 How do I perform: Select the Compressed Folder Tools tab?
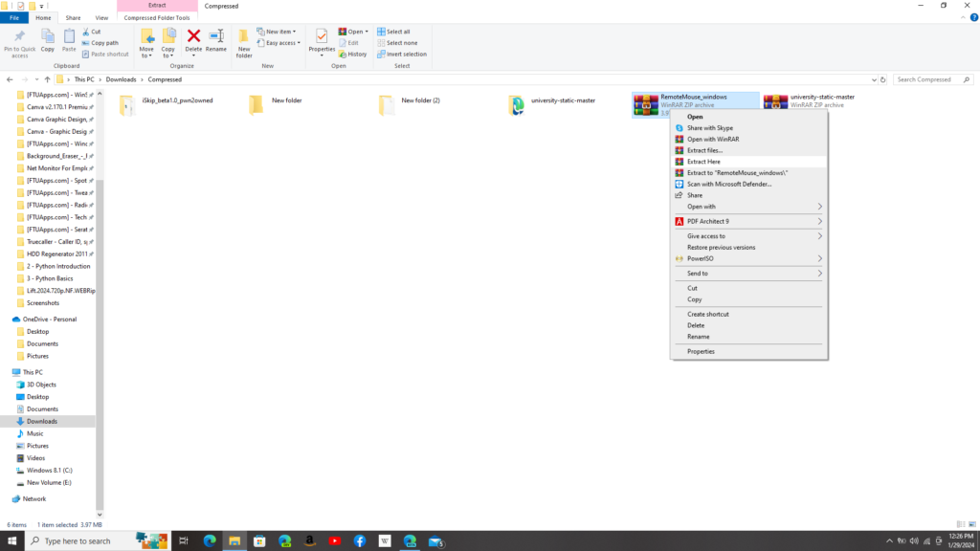pos(157,18)
